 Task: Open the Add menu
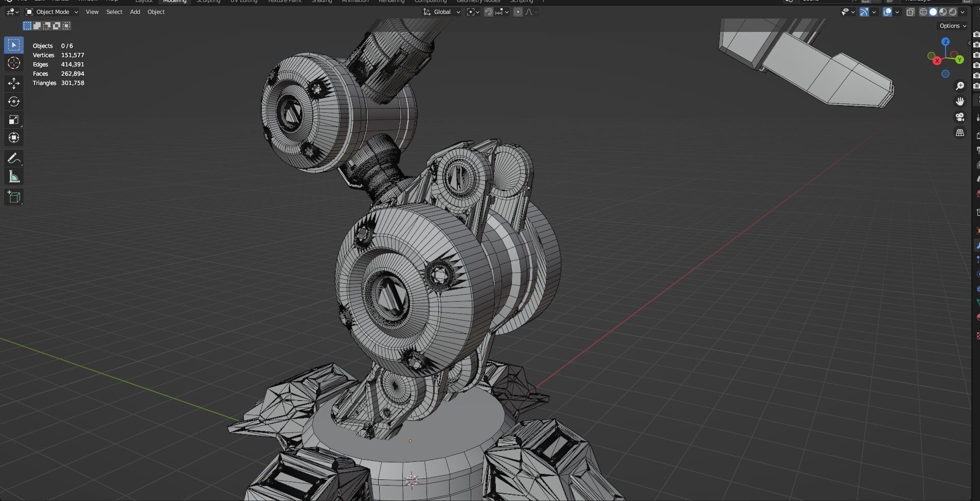coord(135,12)
